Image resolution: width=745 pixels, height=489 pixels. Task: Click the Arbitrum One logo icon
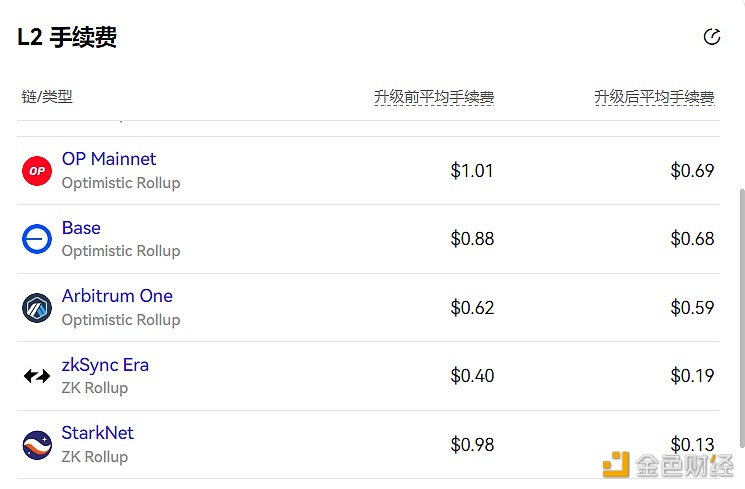[37, 308]
